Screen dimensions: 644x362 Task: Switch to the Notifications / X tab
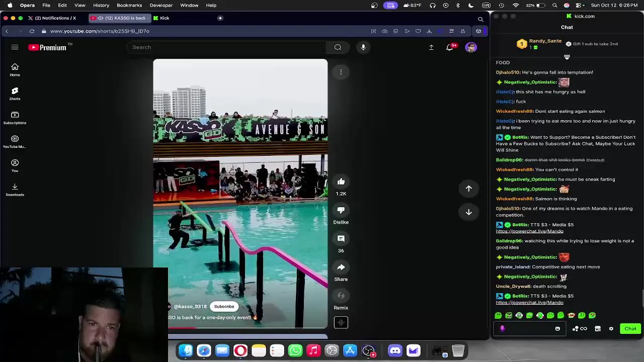coord(52,18)
